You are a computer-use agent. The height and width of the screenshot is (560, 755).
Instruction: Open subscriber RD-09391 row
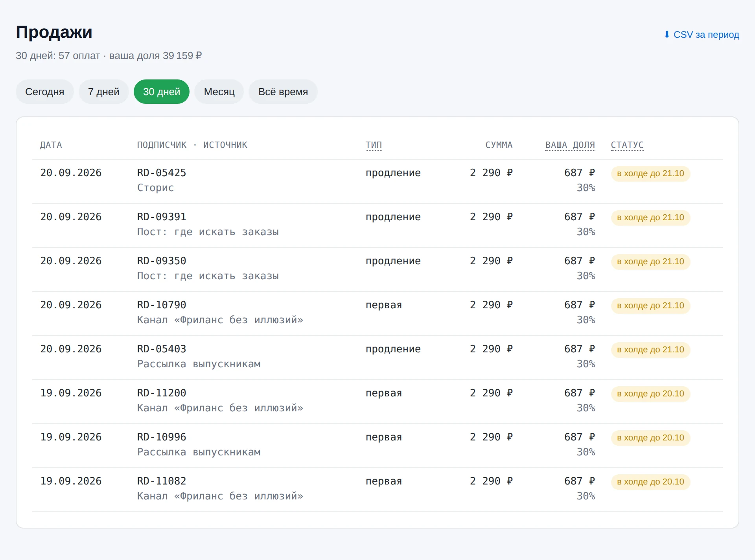click(x=377, y=225)
